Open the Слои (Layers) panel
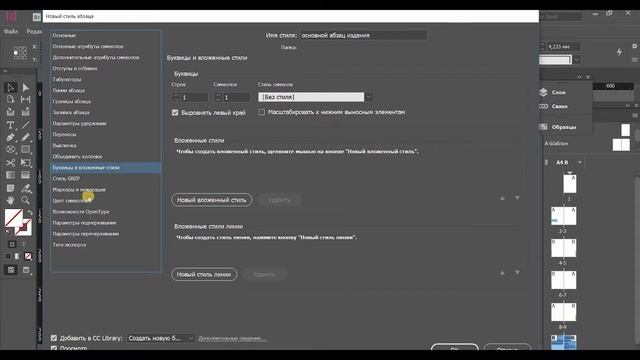Image resolution: width=640 pixels, height=360 pixels. [553, 92]
